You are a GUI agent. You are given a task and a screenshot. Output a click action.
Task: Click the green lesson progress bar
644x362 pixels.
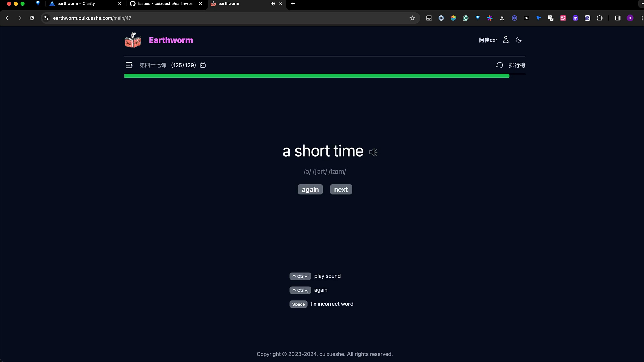tap(317, 76)
